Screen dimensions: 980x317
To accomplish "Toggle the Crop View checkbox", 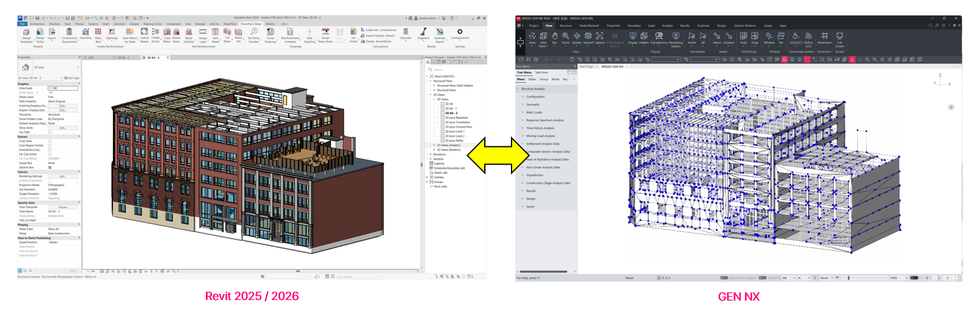I will [x=50, y=141].
